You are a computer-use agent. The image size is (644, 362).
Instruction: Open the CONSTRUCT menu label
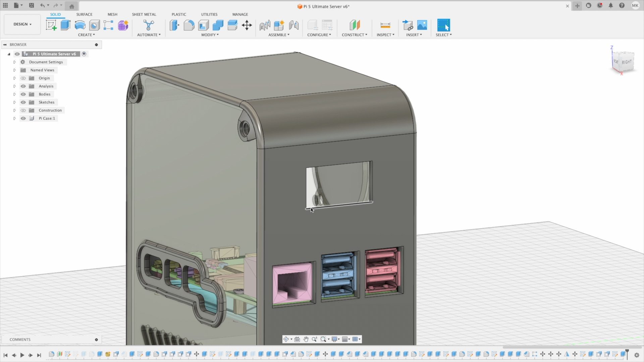click(x=354, y=35)
